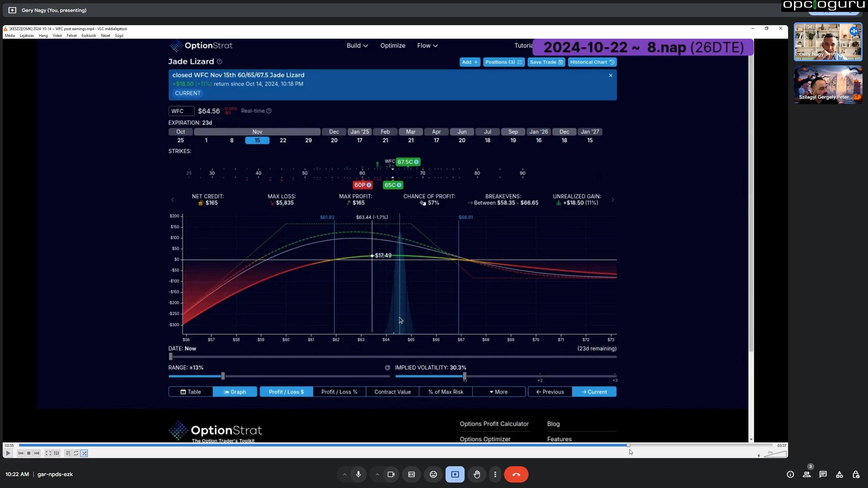Reset implied volatility icon
The height and width of the screenshot is (488, 868).
point(387,368)
